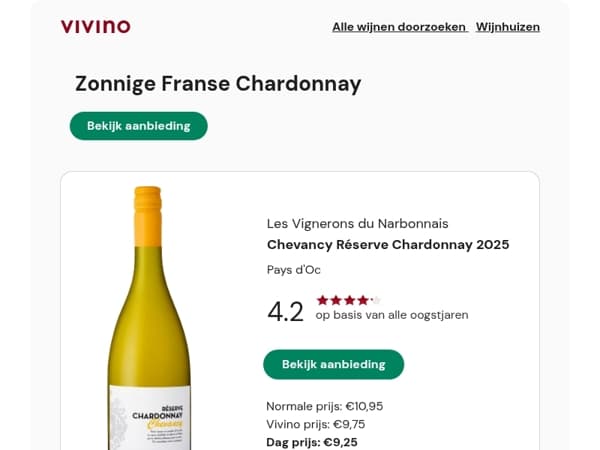Click the Chardonnay bottle image
This screenshot has width=600, height=450.
coord(150,318)
